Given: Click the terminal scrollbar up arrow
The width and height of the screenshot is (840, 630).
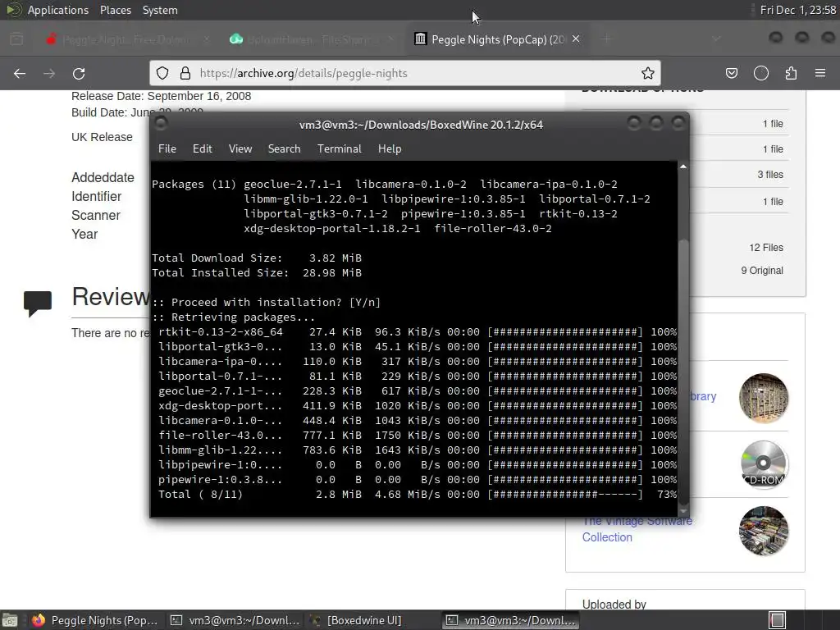Looking at the screenshot, I should pos(683,167).
